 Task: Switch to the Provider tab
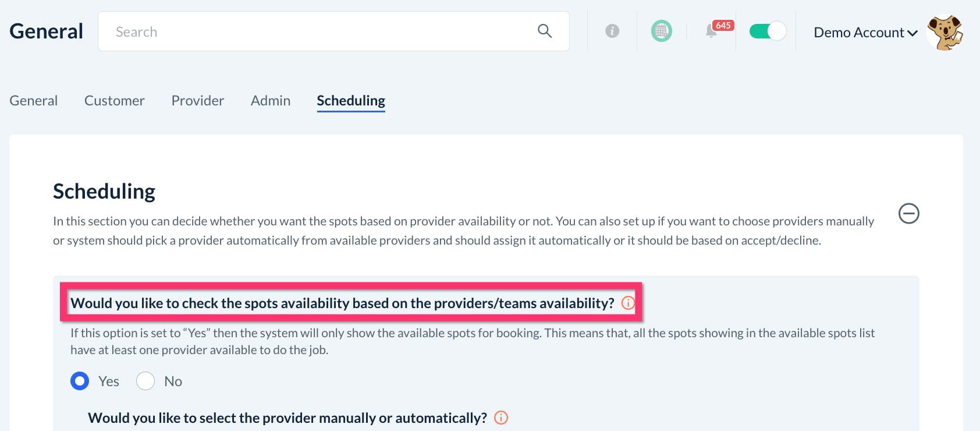coord(198,101)
